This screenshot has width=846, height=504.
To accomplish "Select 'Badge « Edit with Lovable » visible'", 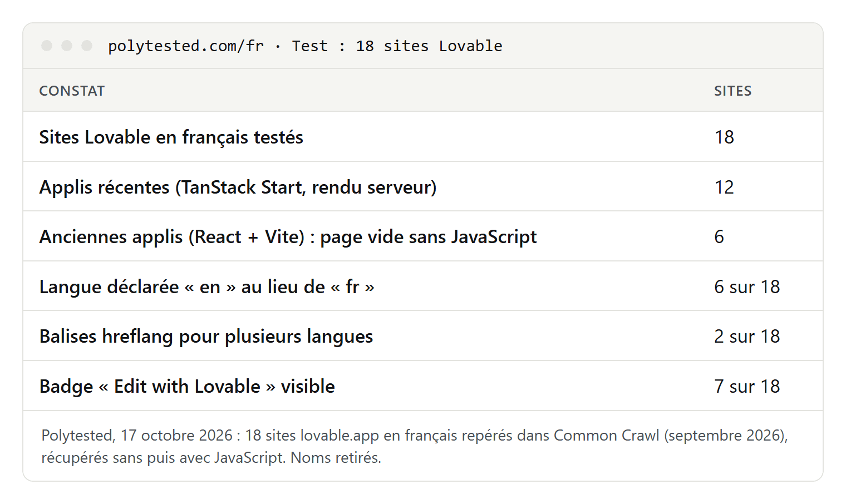I will pos(187,387).
